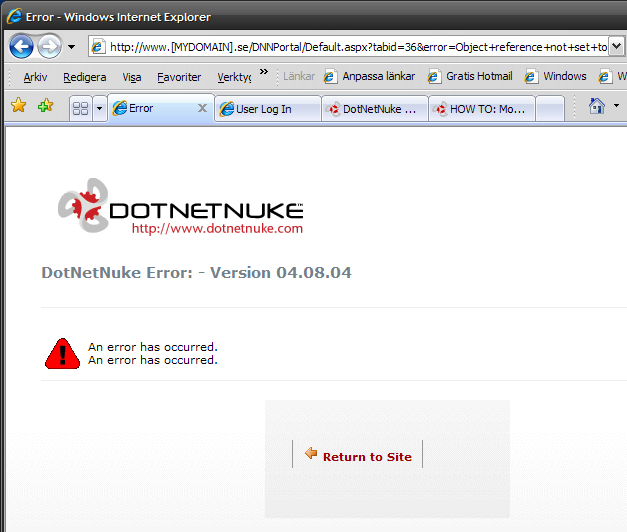
Task: Switch to the HOW TO: Mo... tab
Action: 482,109
